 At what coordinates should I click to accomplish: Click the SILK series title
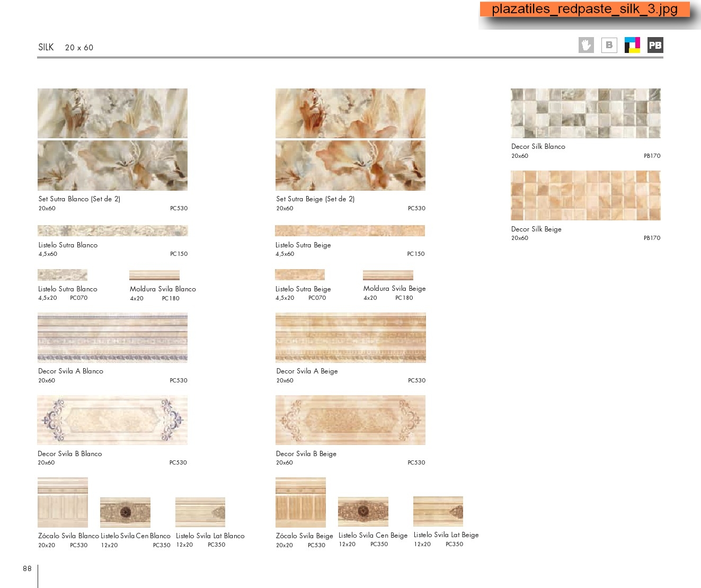tap(46, 47)
